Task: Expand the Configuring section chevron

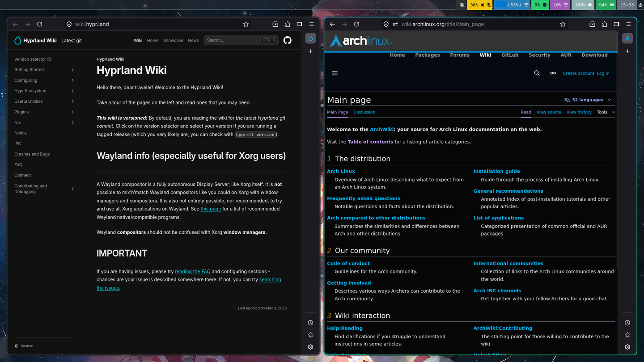Action: (x=72, y=80)
